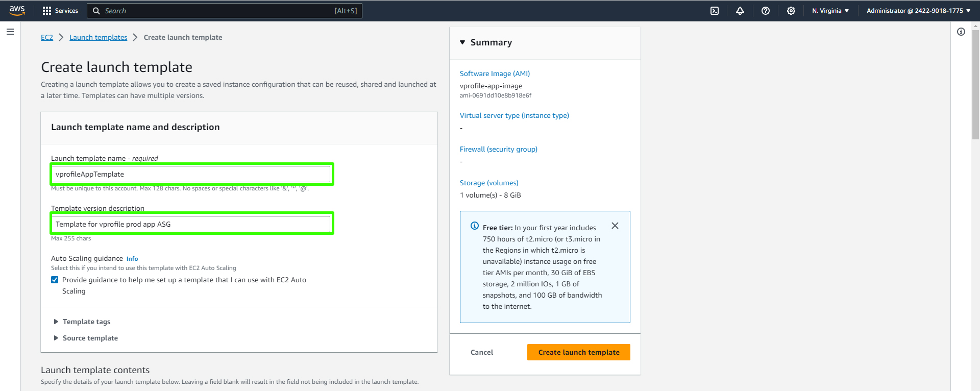
Task: Click the AWS logo home icon
Action: 17,10
